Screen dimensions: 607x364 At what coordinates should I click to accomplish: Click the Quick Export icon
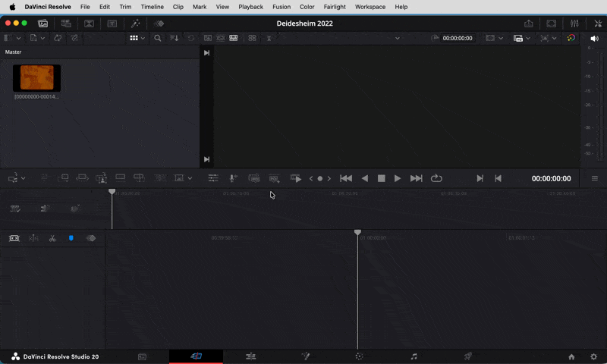[x=528, y=24]
